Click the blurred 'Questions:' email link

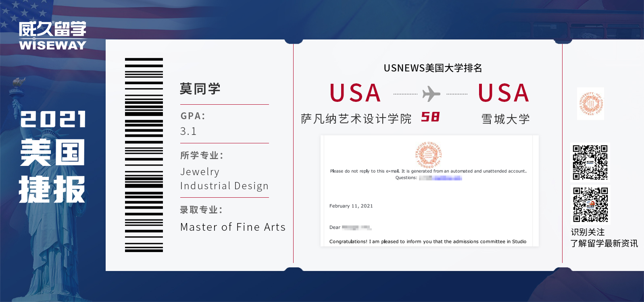click(x=440, y=178)
